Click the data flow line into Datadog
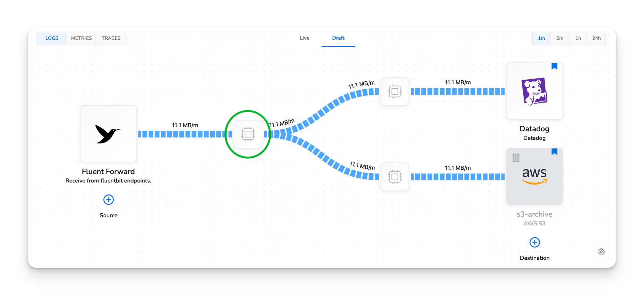644x296 pixels. (458, 91)
